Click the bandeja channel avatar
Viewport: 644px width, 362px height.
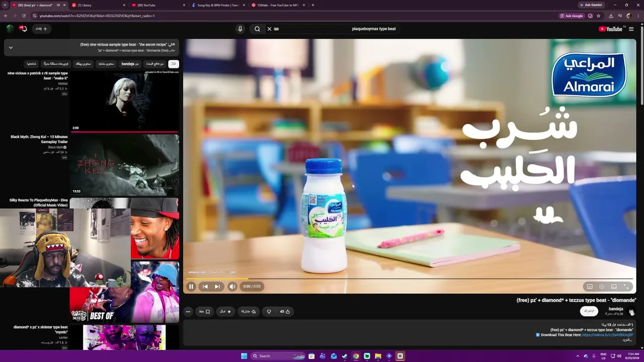click(x=631, y=312)
